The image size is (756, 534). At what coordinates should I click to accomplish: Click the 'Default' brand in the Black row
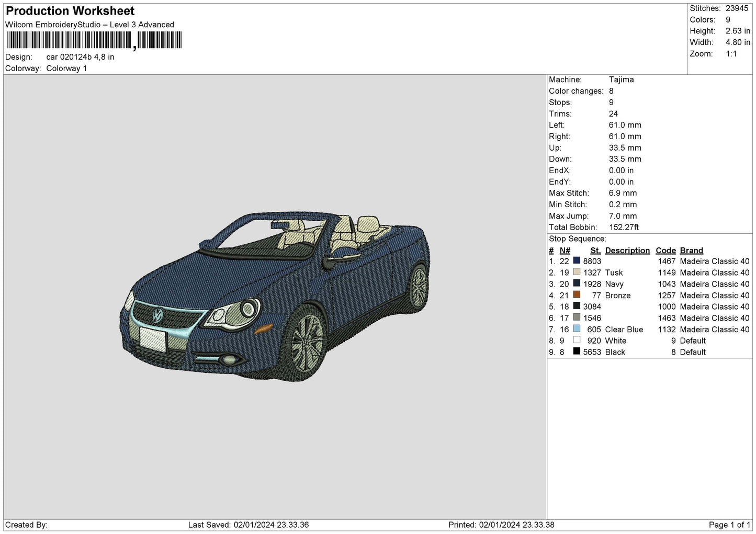(x=693, y=352)
